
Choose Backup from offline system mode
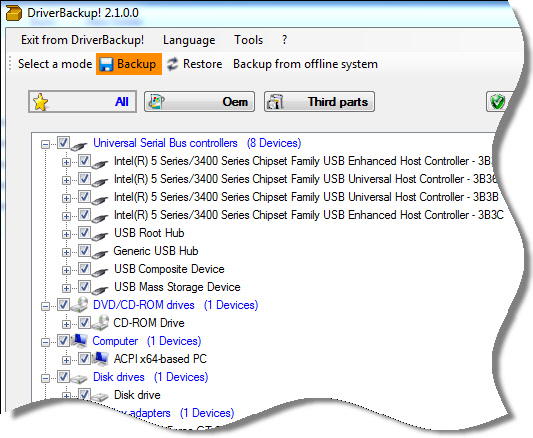tap(305, 64)
